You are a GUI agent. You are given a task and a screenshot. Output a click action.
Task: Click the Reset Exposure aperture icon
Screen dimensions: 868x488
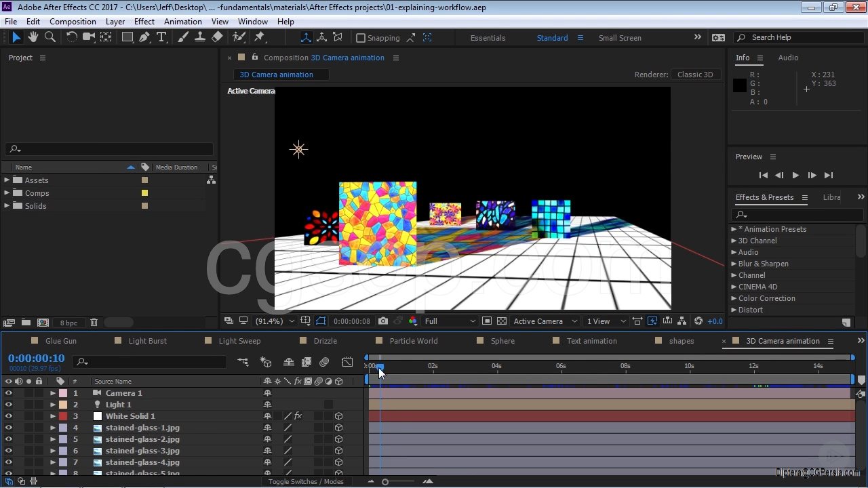[698, 321]
